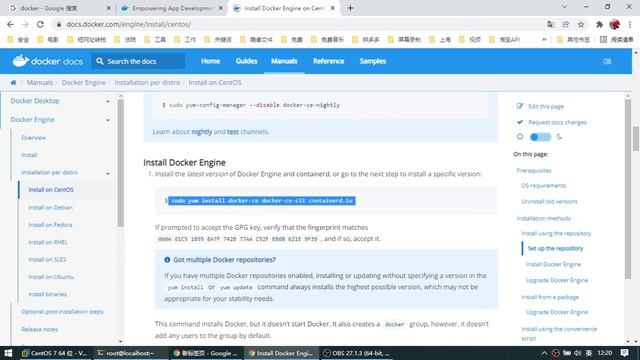Open the Chrome profile avatar
Screen dimensions: 640x360
(615, 24)
